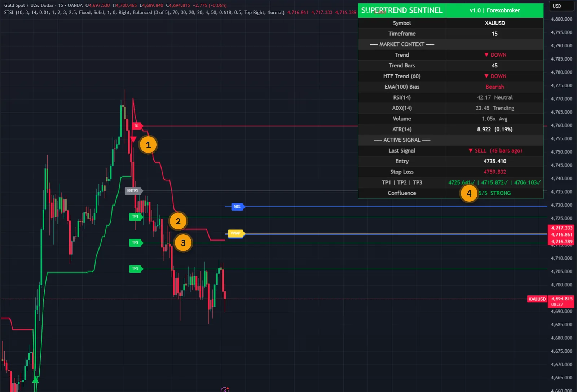
Task: Click the RSI(14) row label
Action: (402, 97)
